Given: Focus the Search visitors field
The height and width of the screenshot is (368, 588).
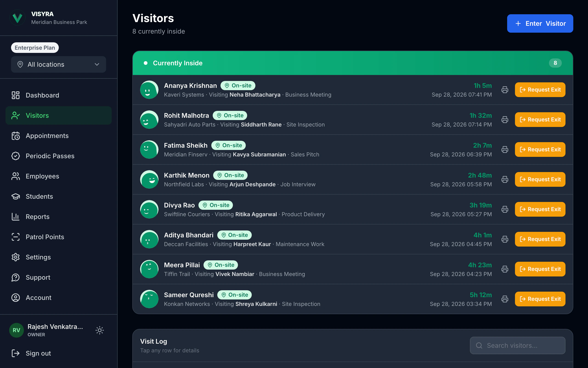Looking at the screenshot, I should click(x=517, y=346).
